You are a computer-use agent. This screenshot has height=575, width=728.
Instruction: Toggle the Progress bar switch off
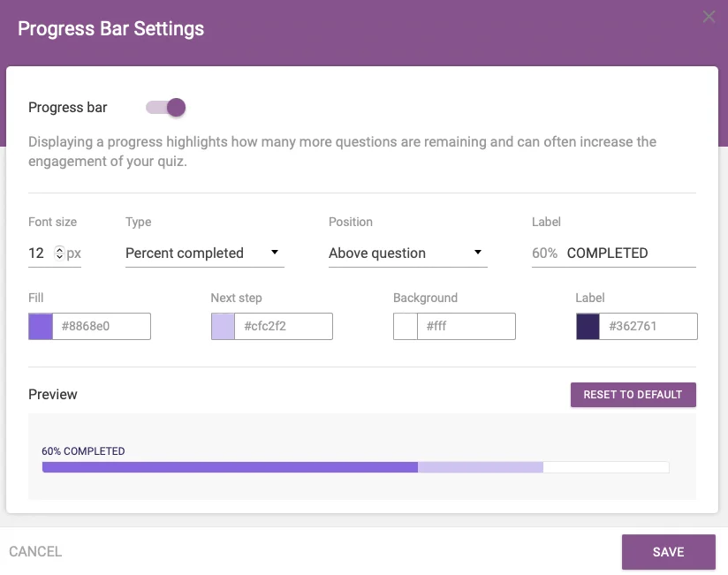(x=166, y=108)
